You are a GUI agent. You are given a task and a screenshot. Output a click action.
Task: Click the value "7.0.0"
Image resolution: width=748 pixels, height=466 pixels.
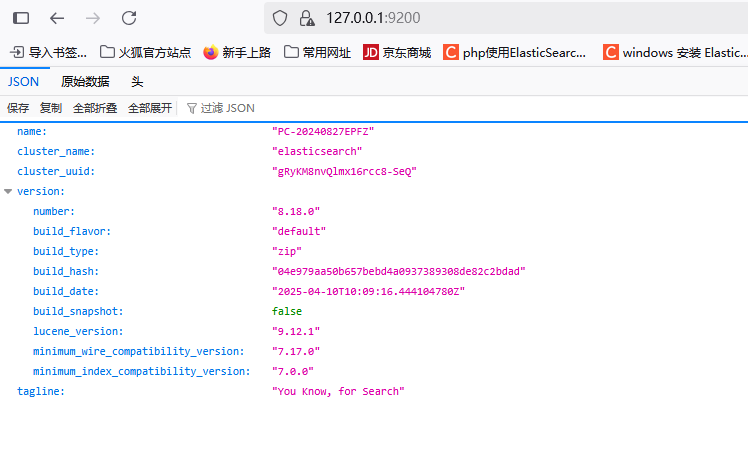click(293, 372)
